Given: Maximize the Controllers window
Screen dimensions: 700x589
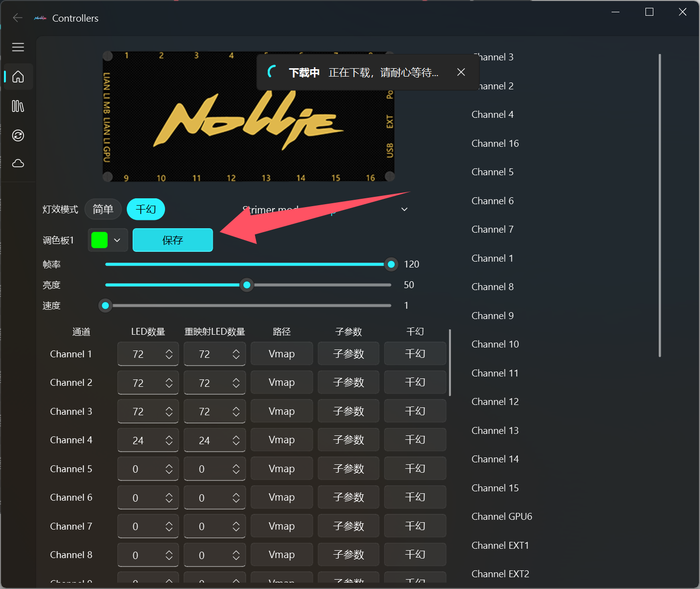Looking at the screenshot, I should tap(649, 12).
